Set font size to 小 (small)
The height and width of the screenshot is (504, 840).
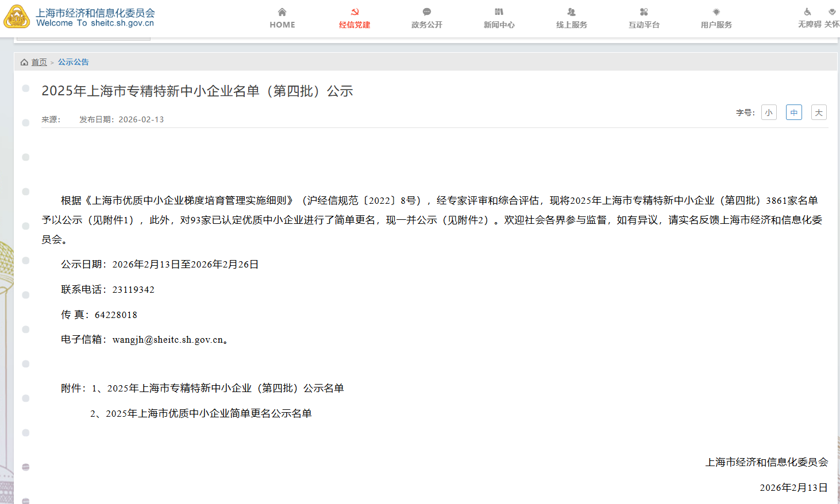pos(769,113)
